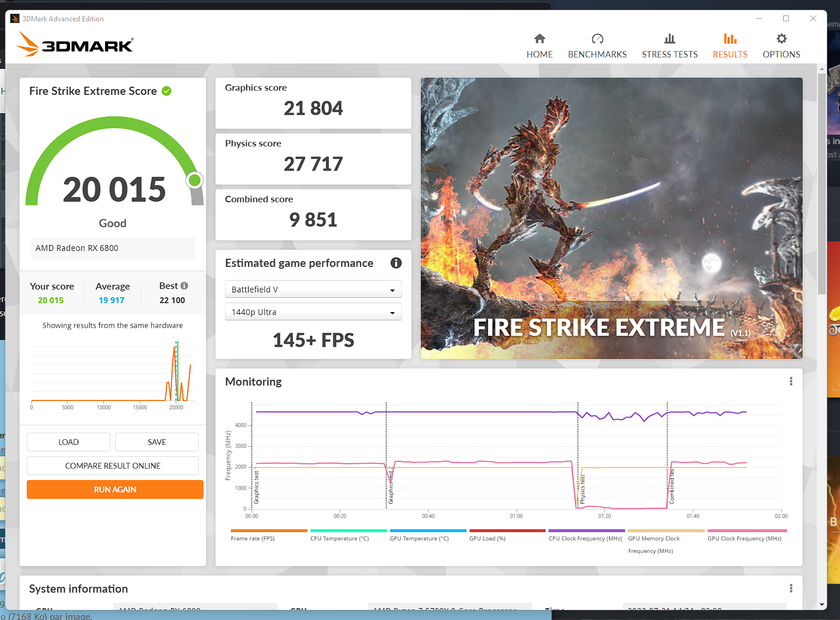Image resolution: width=840 pixels, height=620 pixels.
Task: Click the Graphics score value 21 804
Action: (x=313, y=109)
